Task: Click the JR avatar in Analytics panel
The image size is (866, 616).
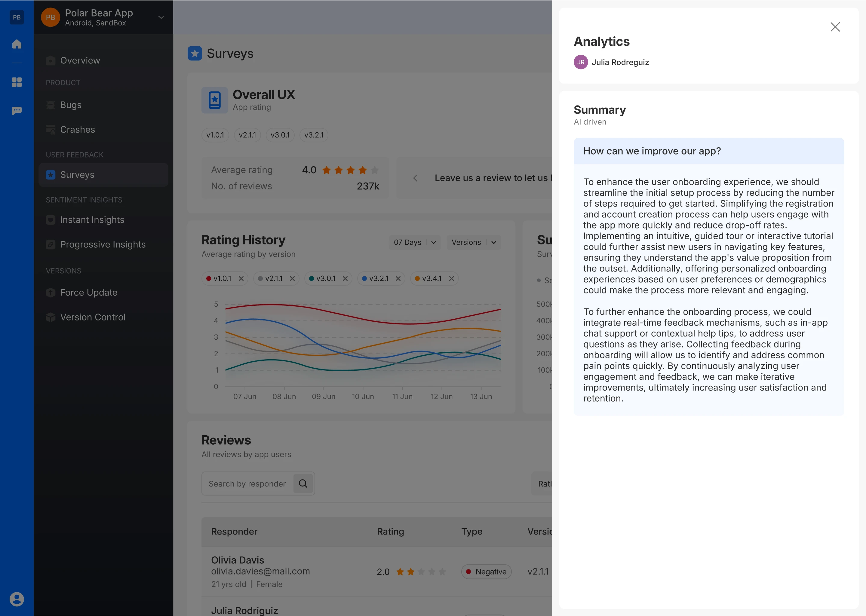Action: pos(580,62)
